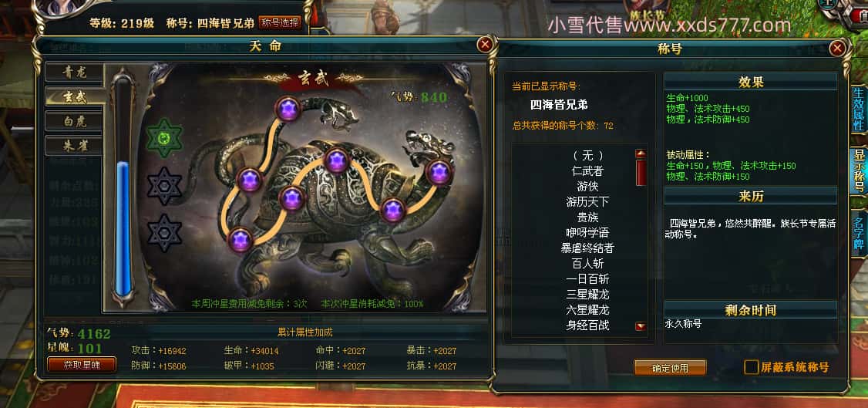868x408 pixels.
Task: Select the middle dark hexagram emblem
Action: (164, 186)
